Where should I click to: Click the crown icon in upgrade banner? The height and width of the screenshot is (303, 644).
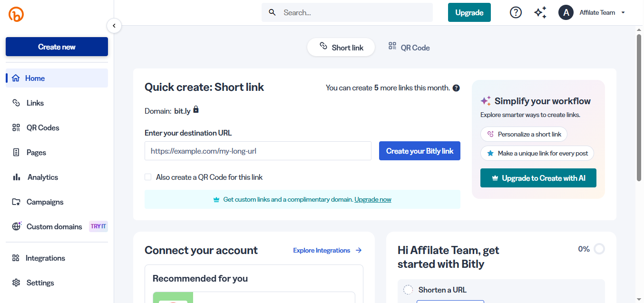coord(217,200)
